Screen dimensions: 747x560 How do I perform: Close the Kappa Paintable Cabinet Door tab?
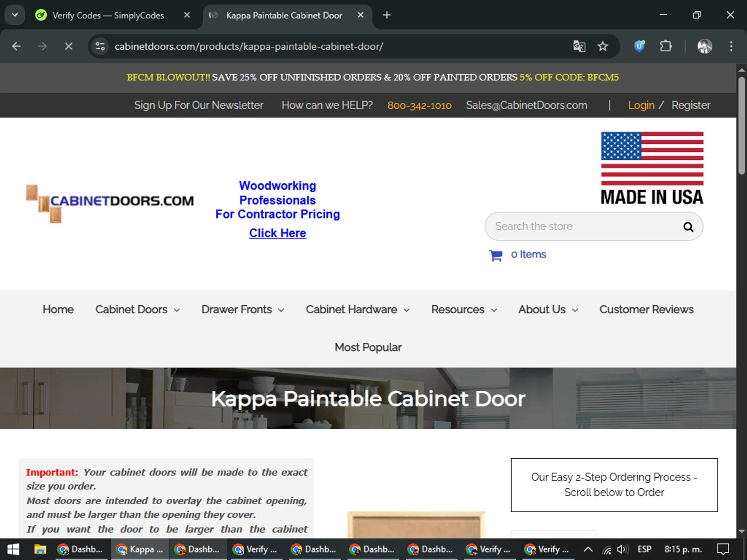point(361,15)
